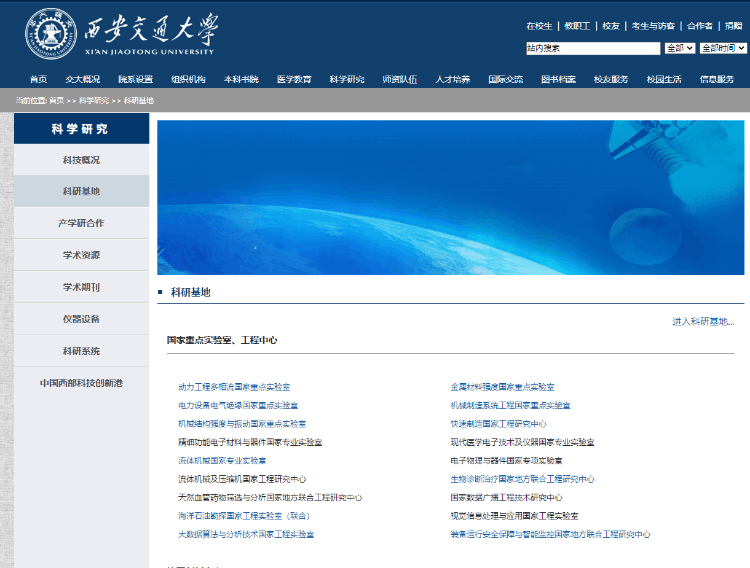Click 天然血管药物筛选与分析 联合工程研究中心 entry
Image resolution: width=750 pixels, height=568 pixels.
270,498
